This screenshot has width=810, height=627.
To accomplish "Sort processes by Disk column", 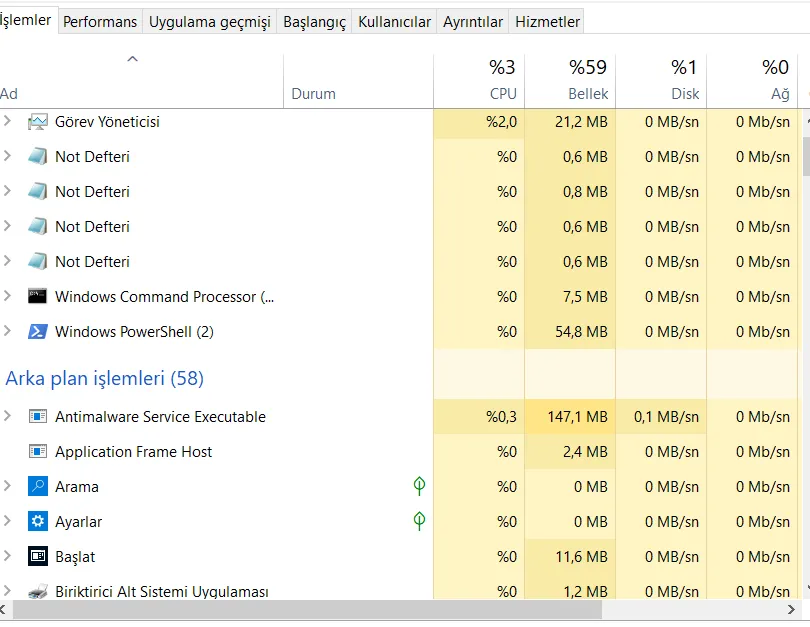I will [661, 81].
